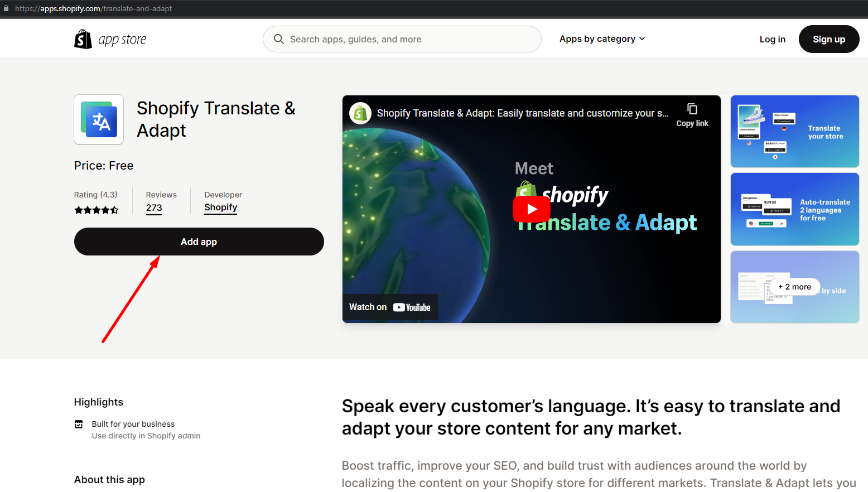The image size is (868, 492).
Task: Type in the Search apps field
Action: (x=410, y=39)
